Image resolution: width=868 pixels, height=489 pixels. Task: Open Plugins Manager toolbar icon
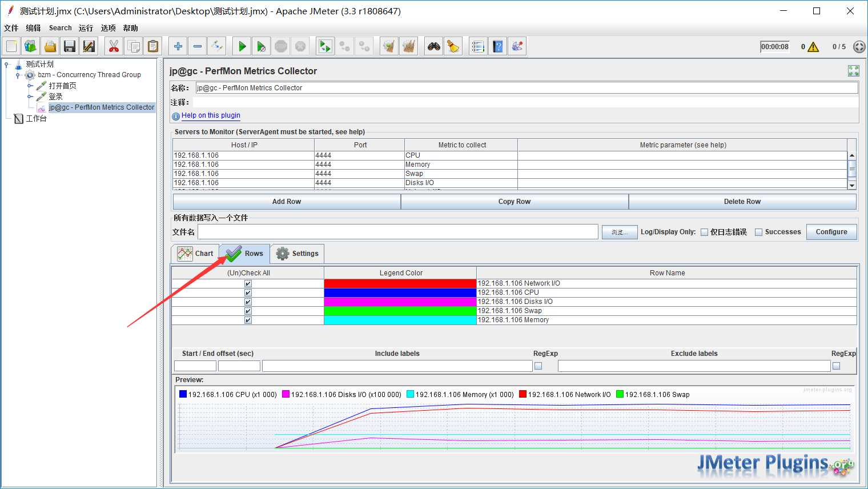[x=517, y=46]
